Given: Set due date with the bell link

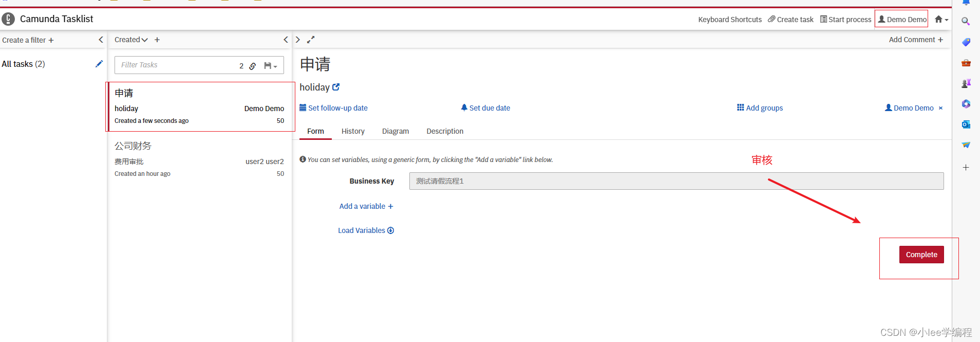Looking at the screenshot, I should 485,108.
